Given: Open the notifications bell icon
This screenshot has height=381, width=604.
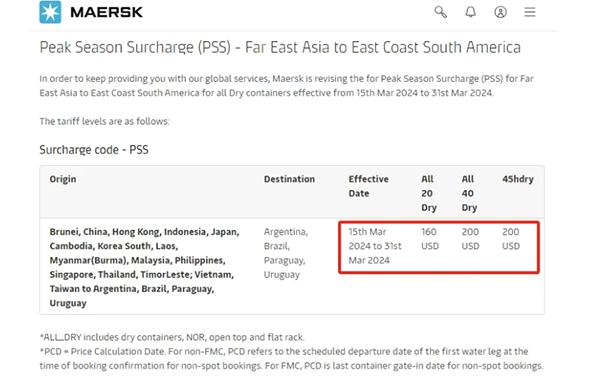Looking at the screenshot, I should 470,12.
